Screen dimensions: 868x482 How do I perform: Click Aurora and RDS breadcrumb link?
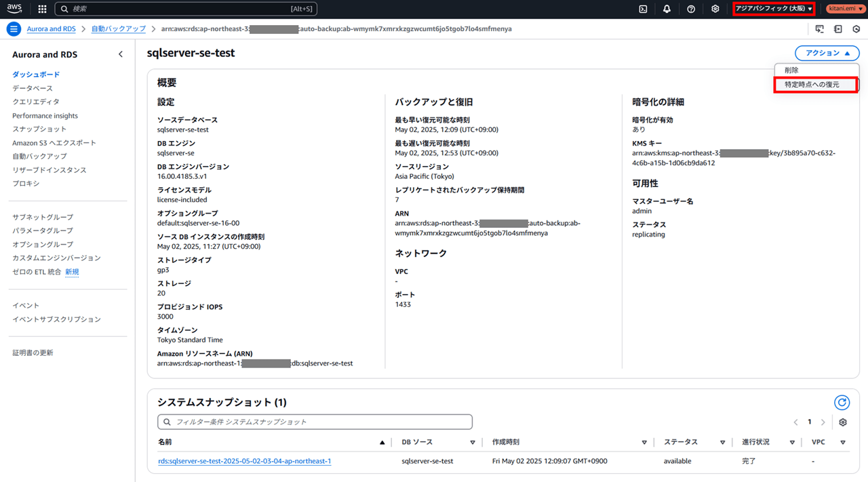tap(52, 29)
